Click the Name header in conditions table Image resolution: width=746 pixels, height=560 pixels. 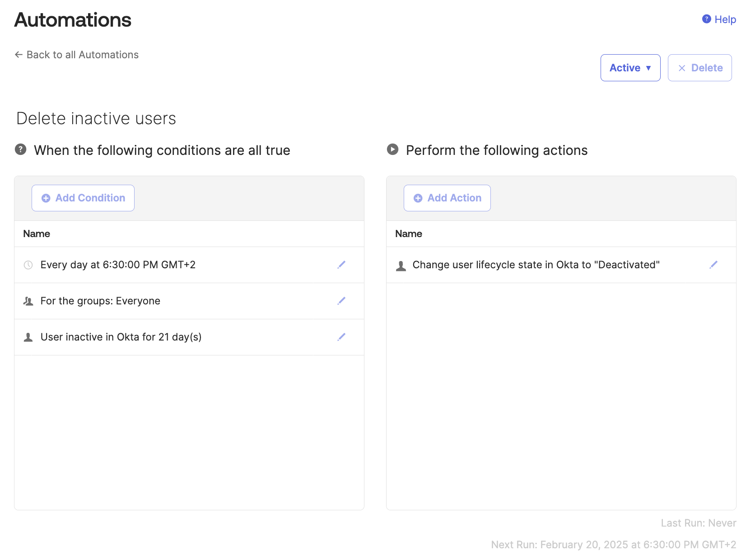37,233
